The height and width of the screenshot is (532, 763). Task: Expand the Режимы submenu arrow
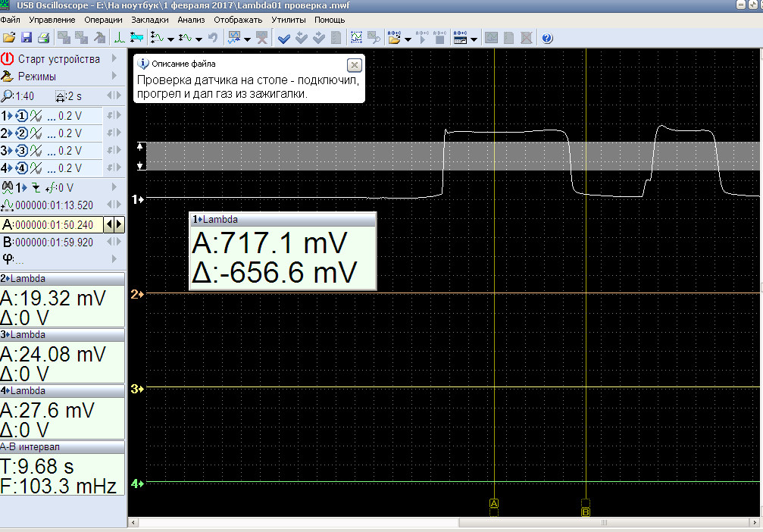pos(114,76)
